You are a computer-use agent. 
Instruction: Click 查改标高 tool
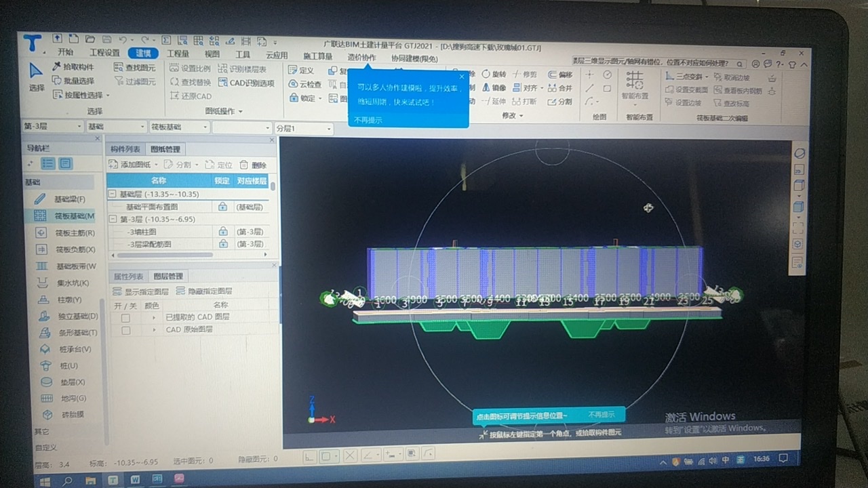point(732,104)
